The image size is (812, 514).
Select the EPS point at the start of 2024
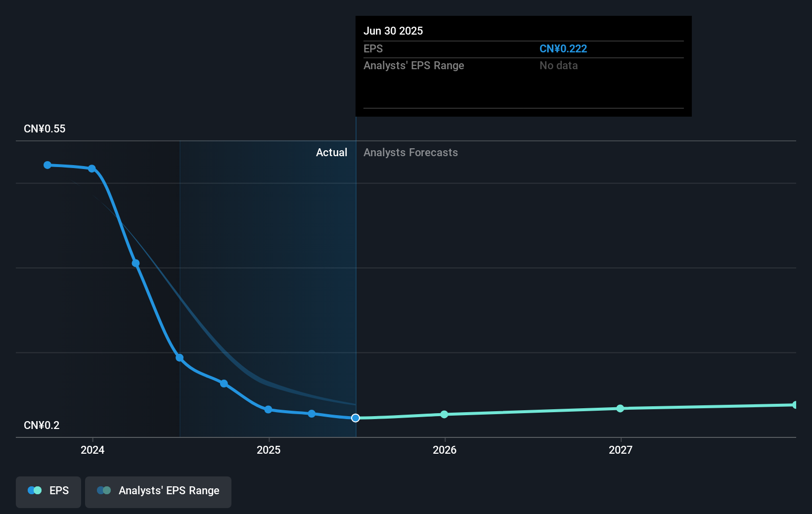pos(92,169)
